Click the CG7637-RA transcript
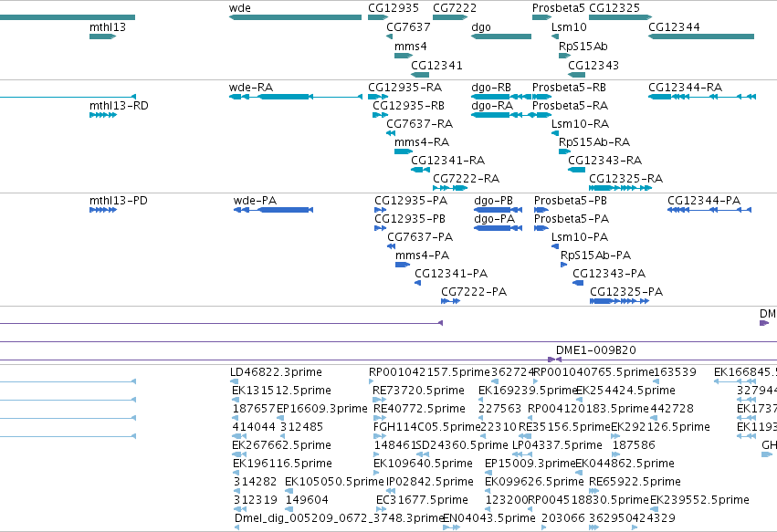Viewport: 777px width, 532px height. [x=391, y=133]
